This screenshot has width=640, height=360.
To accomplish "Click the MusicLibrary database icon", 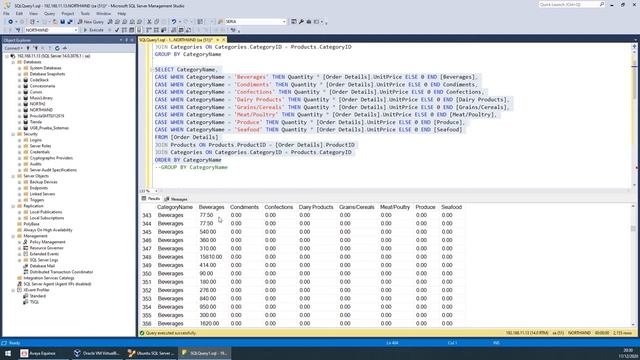I will [26, 98].
